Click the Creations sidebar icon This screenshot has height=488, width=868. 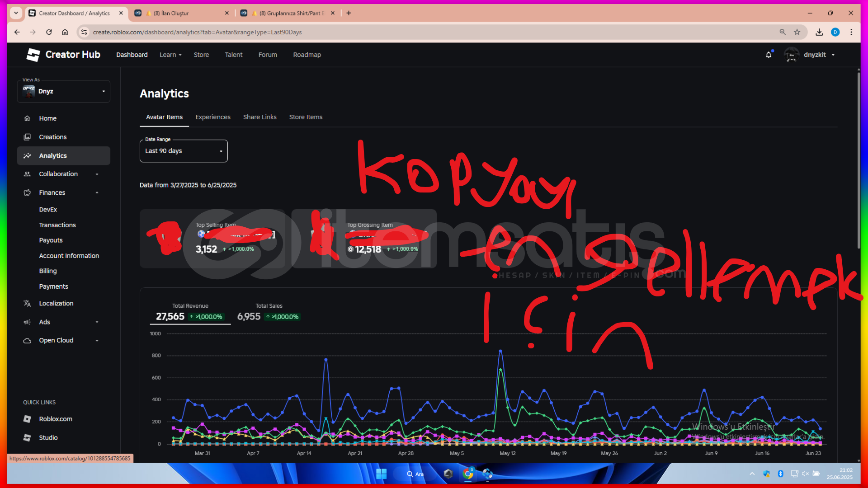(x=27, y=137)
